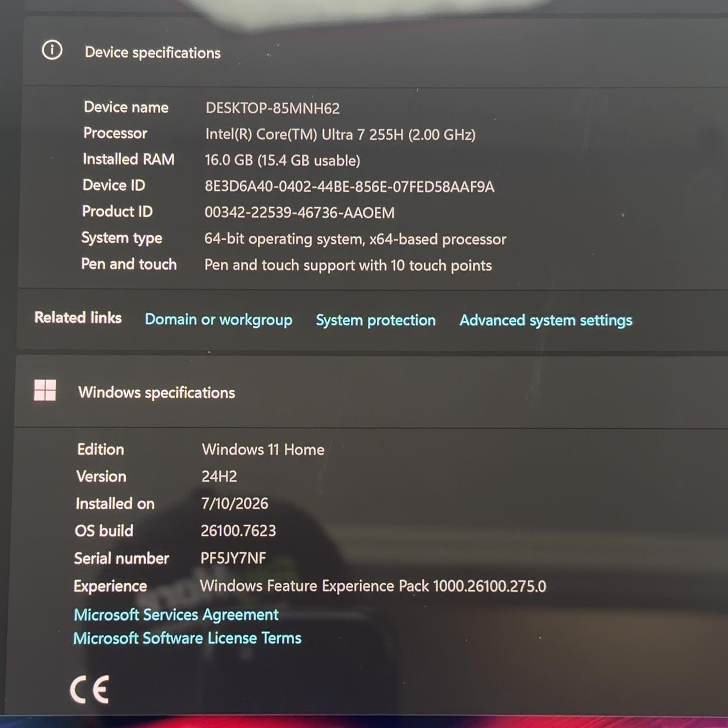Select the version value 24H2
Image resolution: width=728 pixels, height=728 pixels.
tap(219, 476)
